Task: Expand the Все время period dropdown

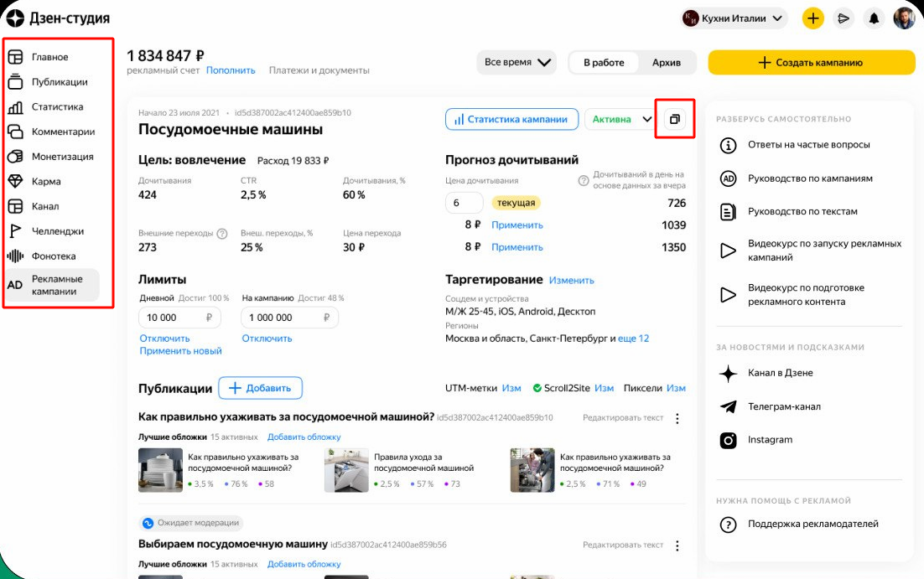Action: tap(517, 63)
